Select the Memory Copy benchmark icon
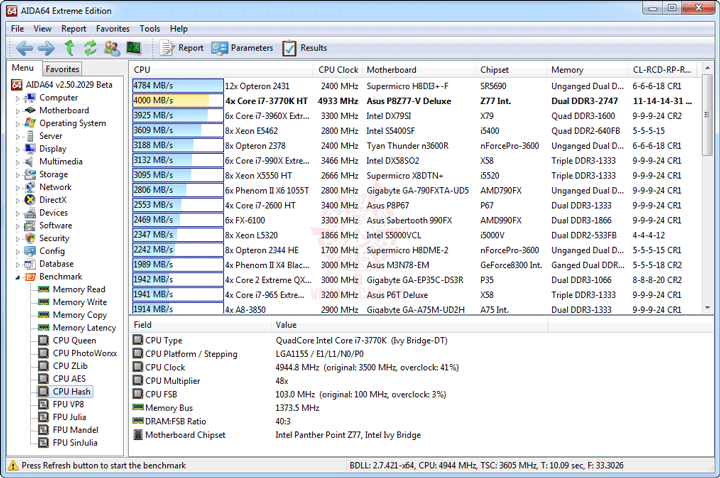The width and height of the screenshot is (720, 478). (x=44, y=315)
